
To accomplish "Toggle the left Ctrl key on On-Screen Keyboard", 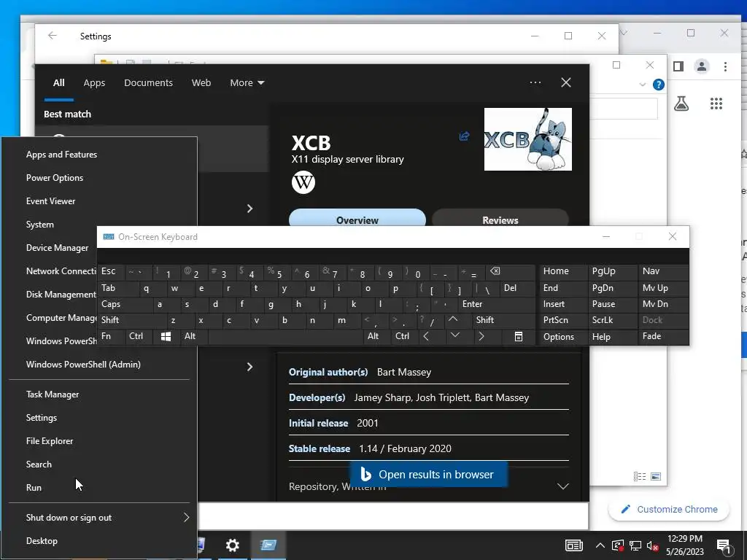I will [x=139, y=336].
